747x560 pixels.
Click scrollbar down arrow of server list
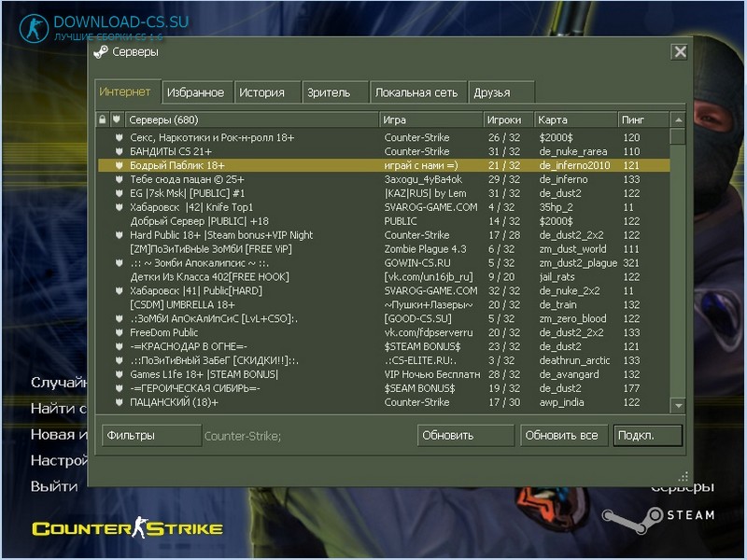[678, 406]
